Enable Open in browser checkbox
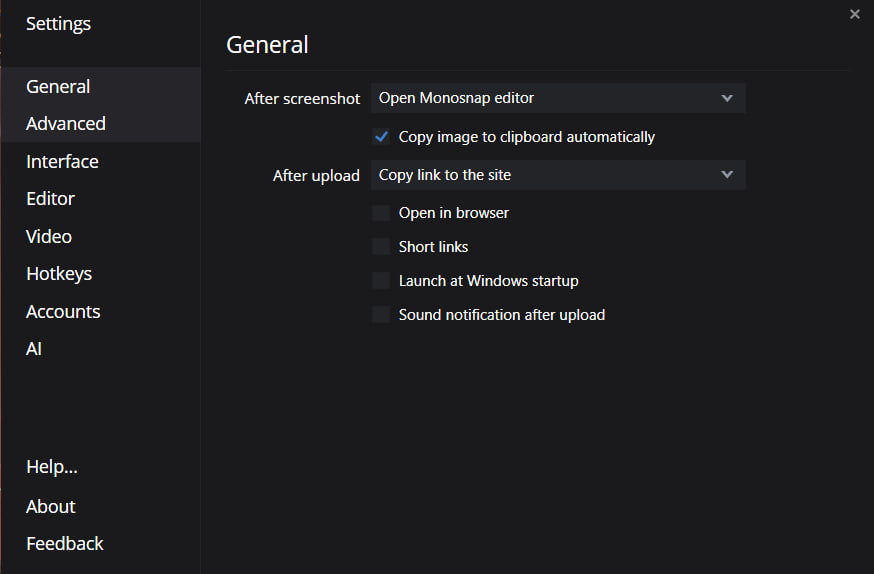This screenshot has height=574, width=874. (381, 213)
